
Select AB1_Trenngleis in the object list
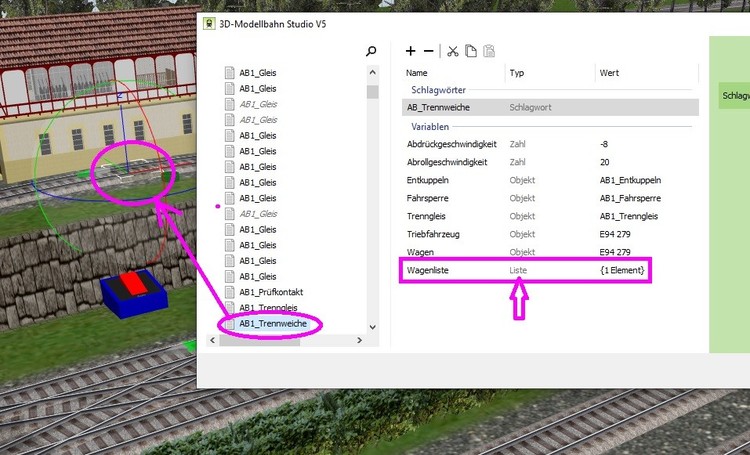(x=268, y=308)
